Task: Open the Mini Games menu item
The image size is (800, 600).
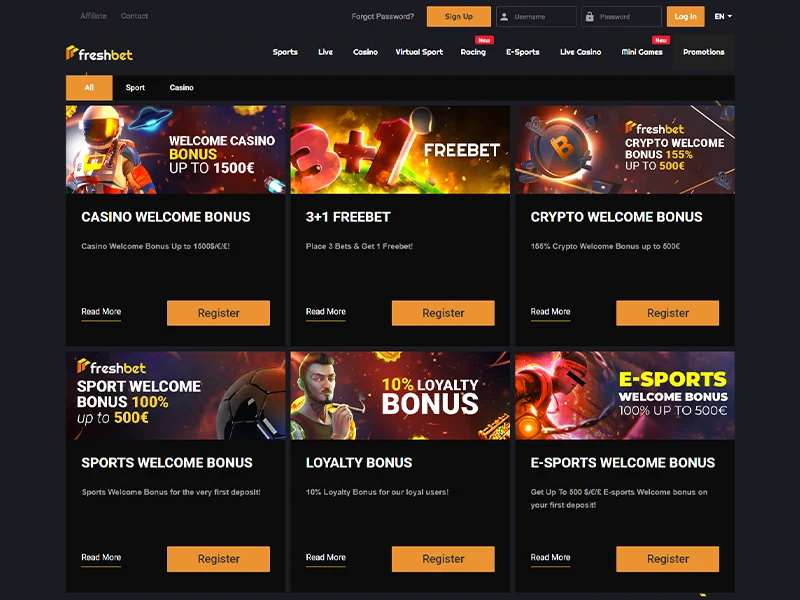Action: 642,52
